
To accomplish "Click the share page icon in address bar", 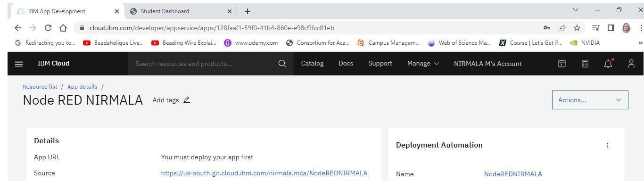I will click(x=562, y=28).
